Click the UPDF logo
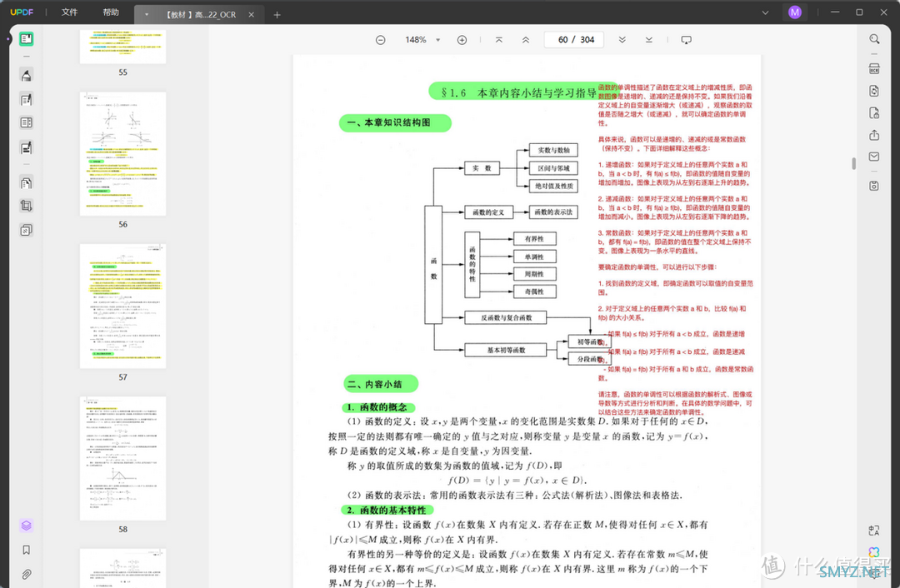This screenshot has height=588, width=900. click(x=22, y=12)
